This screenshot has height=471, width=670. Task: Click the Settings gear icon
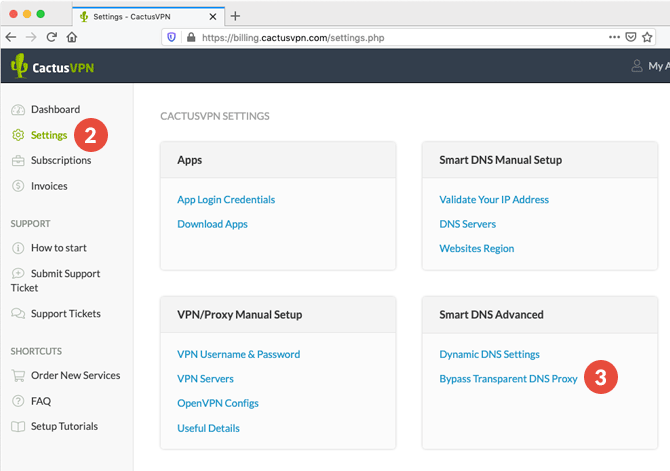coord(18,135)
